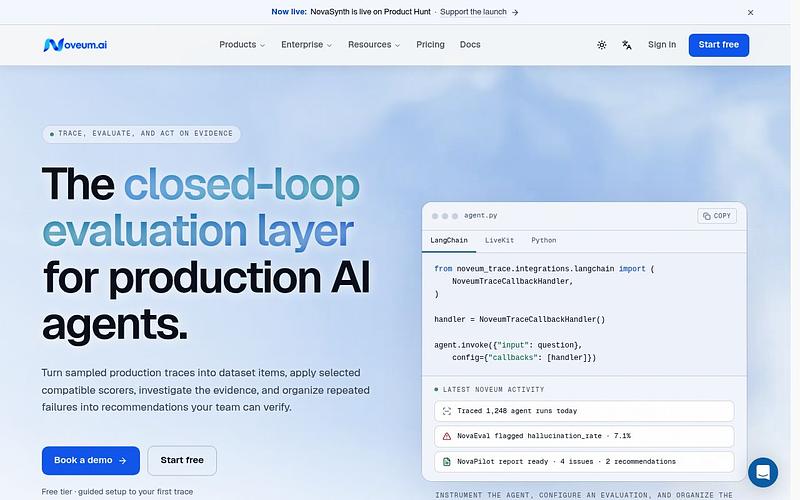Click the 'from noveum_trace.integrations.langchain import' line
Screen dimensions: 800x500
click(544, 269)
